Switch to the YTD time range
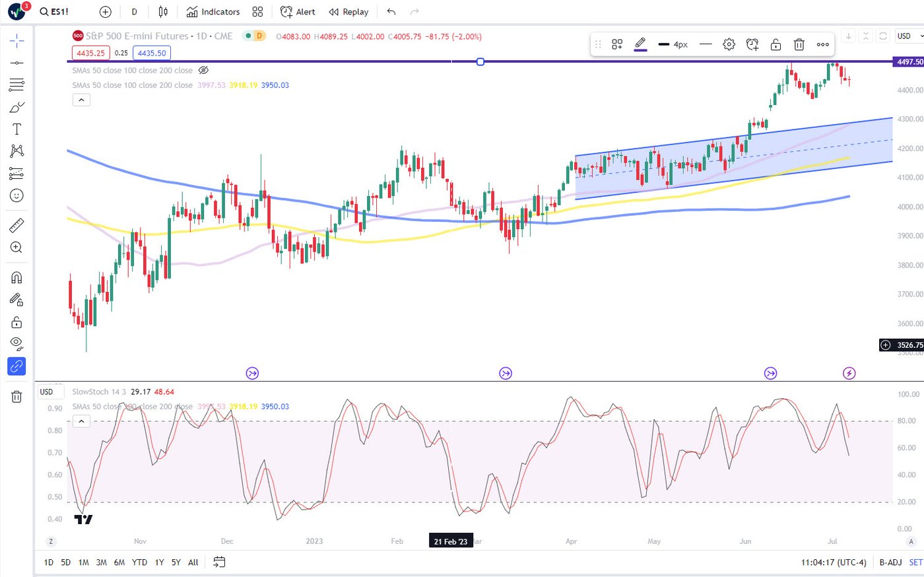924x577 pixels. (139, 562)
